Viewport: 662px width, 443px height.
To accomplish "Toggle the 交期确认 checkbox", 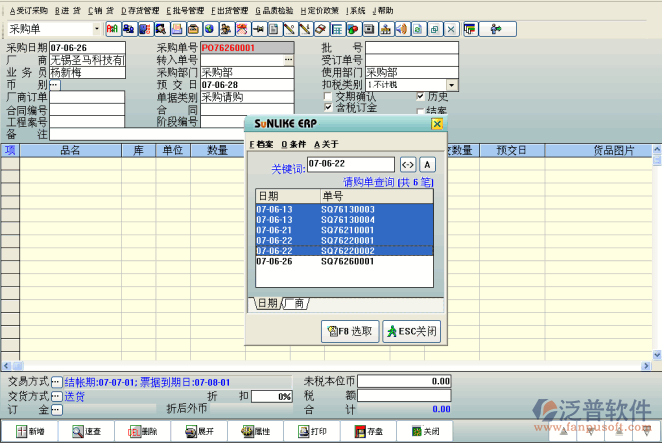I will tap(328, 97).
